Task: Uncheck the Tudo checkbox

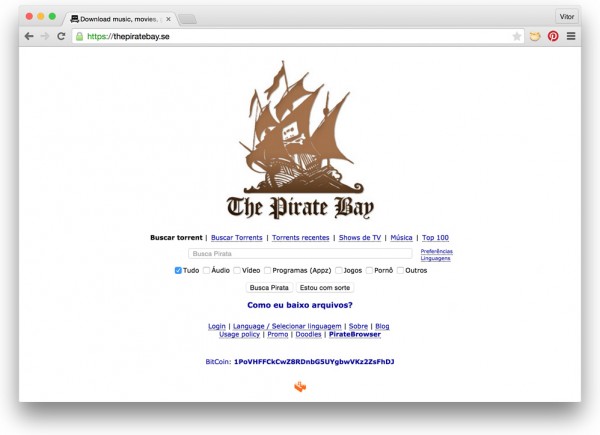Action: click(178, 270)
